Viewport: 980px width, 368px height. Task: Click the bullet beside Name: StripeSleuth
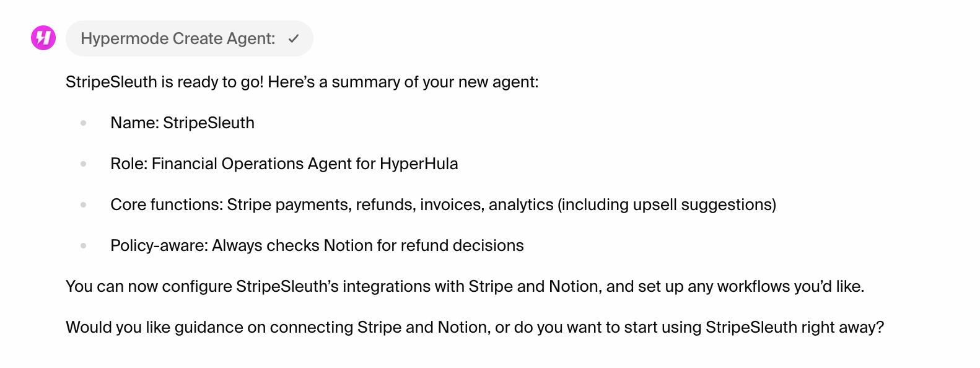[82, 122]
